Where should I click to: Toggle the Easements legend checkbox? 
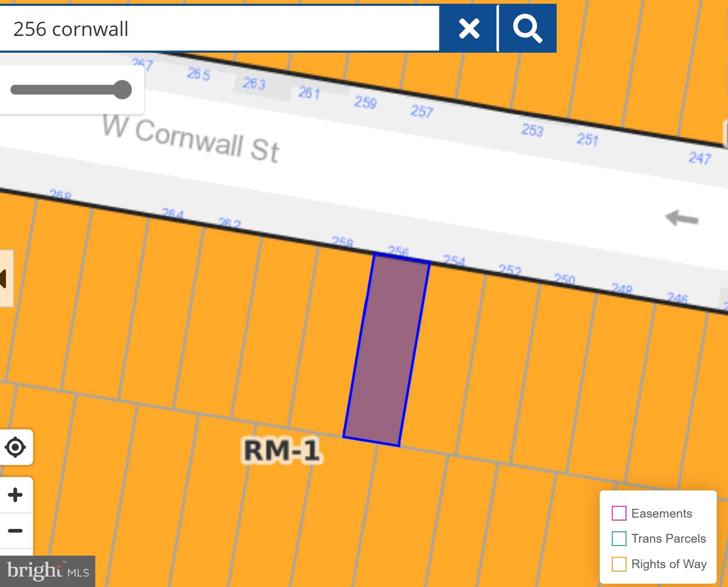click(x=619, y=513)
